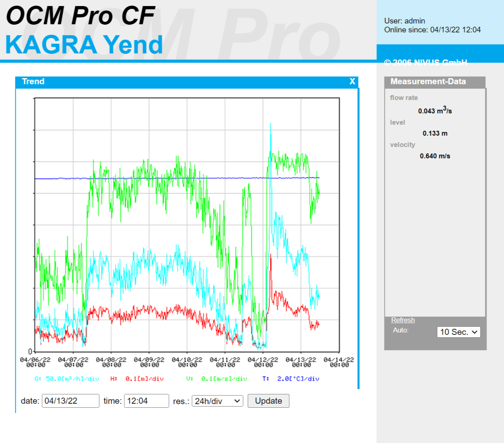Image resolution: width=504 pixels, height=443 pixels.
Task: Click the level value 0.133 m
Action: (x=435, y=133)
